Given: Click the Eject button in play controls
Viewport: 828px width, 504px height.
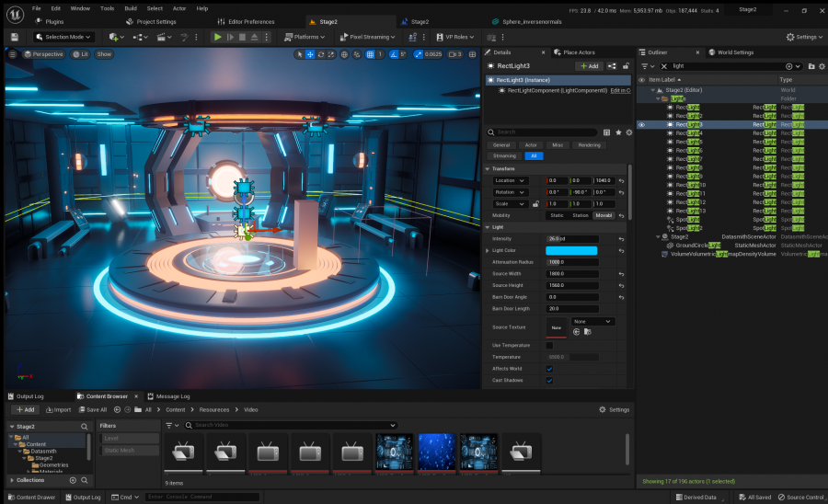Looking at the screenshot, I should point(255,37).
